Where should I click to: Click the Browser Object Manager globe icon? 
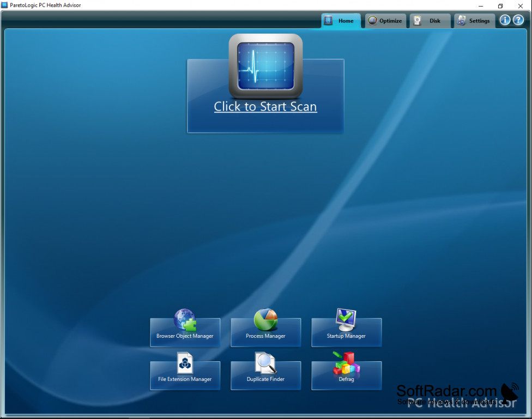[x=185, y=320]
